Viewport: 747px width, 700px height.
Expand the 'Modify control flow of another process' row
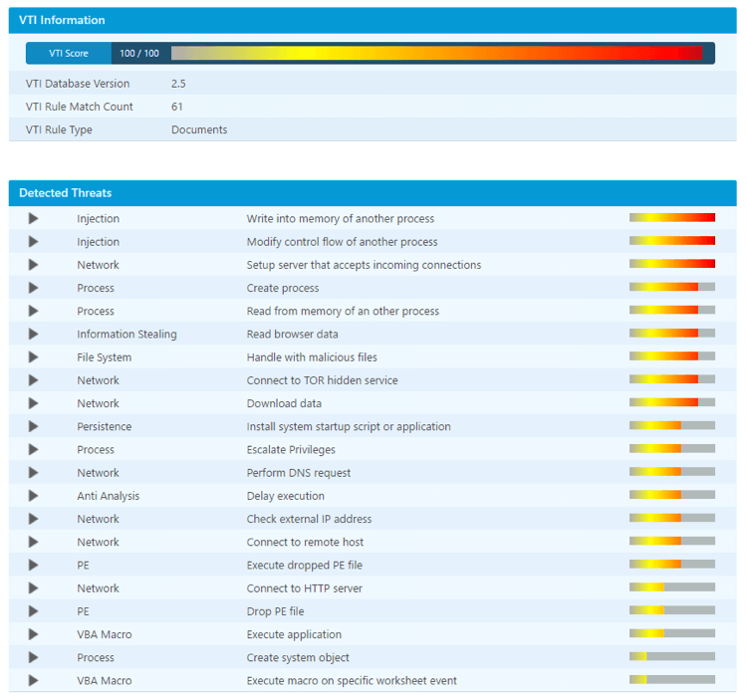pyautogui.click(x=33, y=241)
